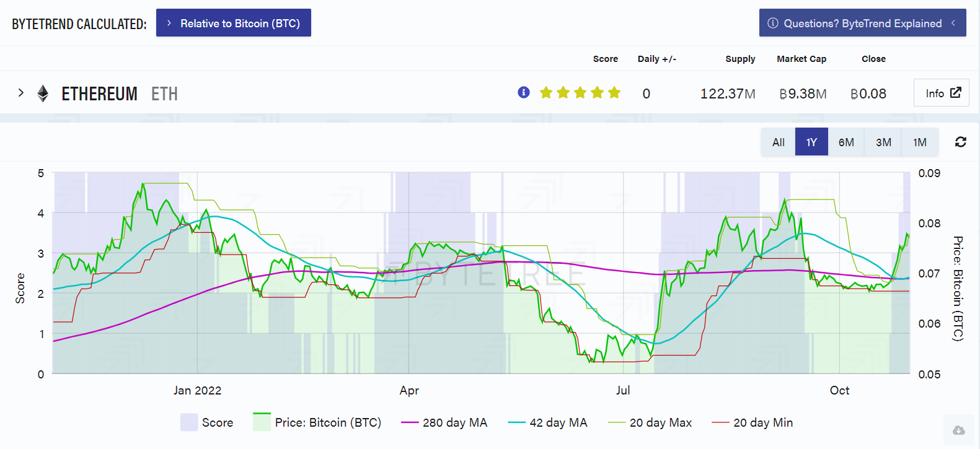Click the five-star score rating
Viewport: 980px width, 449px height.
580,93
